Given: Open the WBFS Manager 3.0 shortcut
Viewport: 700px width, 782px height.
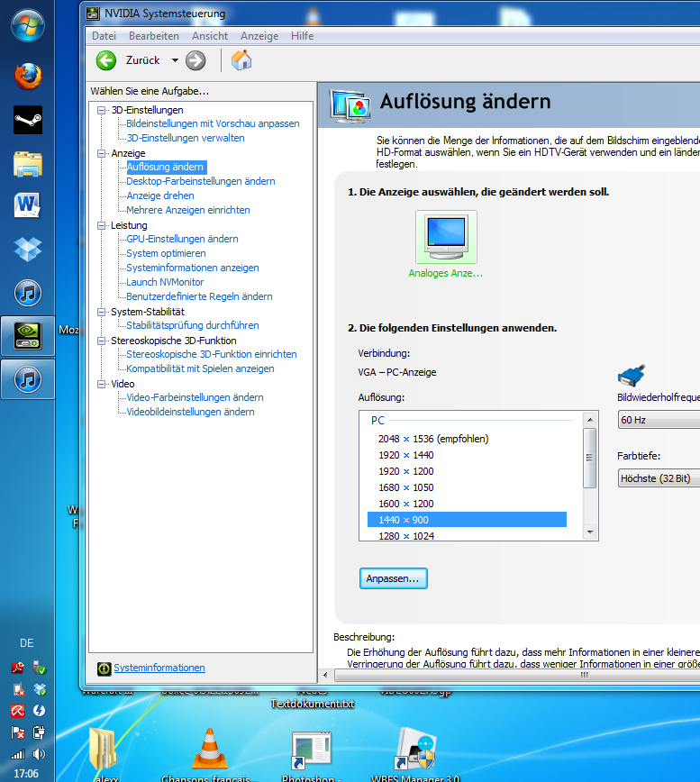Looking at the screenshot, I should point(416,750).
